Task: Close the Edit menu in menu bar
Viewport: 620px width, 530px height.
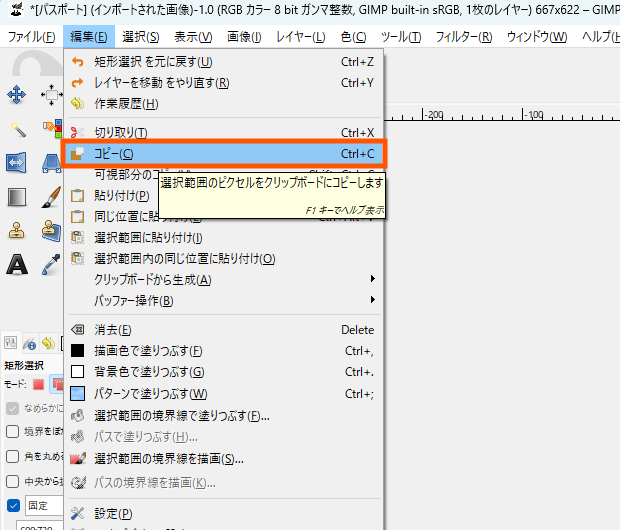Action: click(x=89, y=37)
